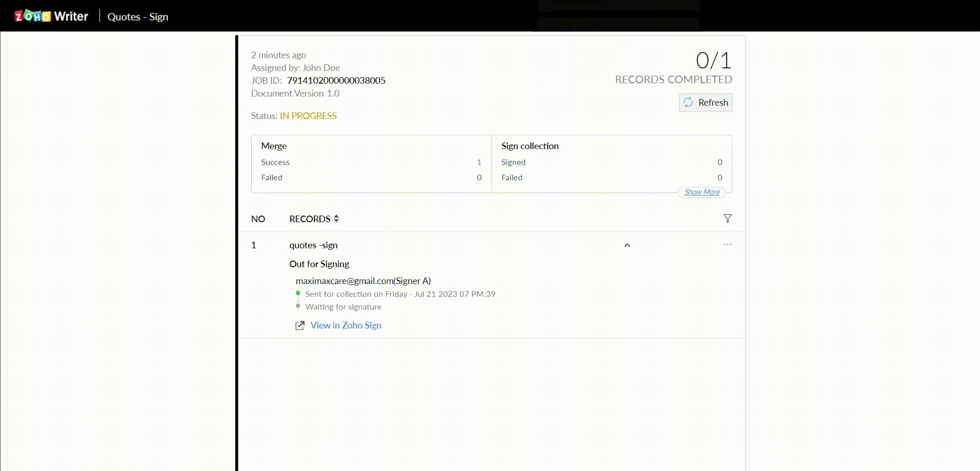The height and width of the screenshot is (471, 980).
Task: Collapse the quotes -sign record details
Action: tap(627, 245)
